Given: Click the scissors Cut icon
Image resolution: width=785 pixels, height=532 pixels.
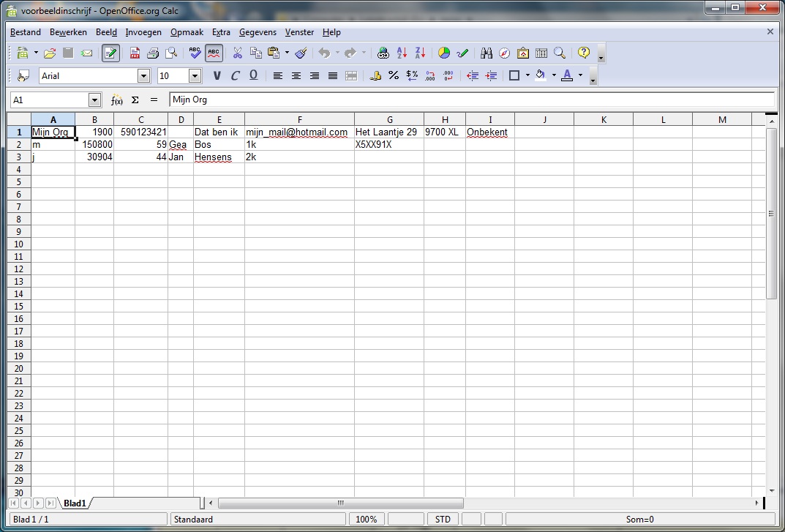Looking at the screenshot, I should [x=237, y=53].
